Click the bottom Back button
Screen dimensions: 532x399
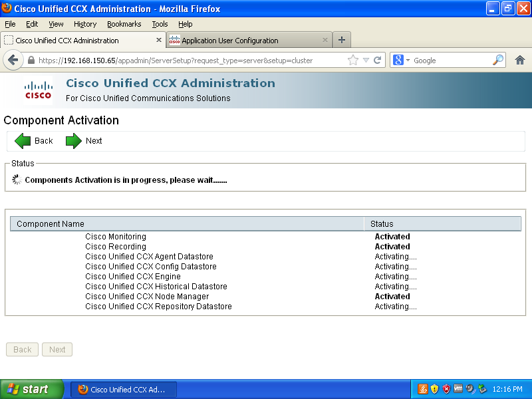(x=22, y=350)
